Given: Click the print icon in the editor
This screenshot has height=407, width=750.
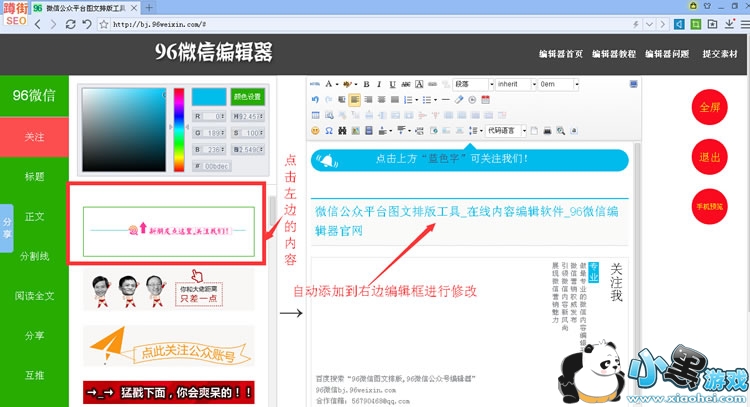Looking at the screenshot, I should (547, 131).
